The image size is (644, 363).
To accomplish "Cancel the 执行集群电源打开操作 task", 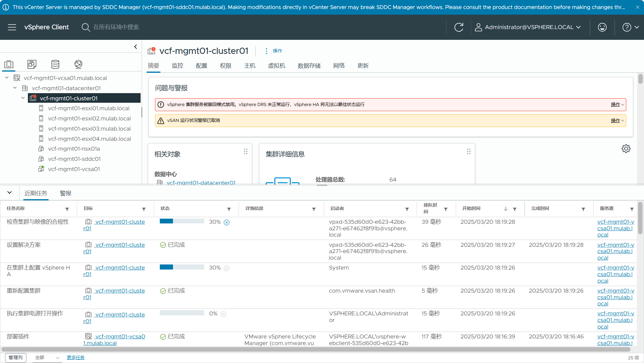I will 223,314.
